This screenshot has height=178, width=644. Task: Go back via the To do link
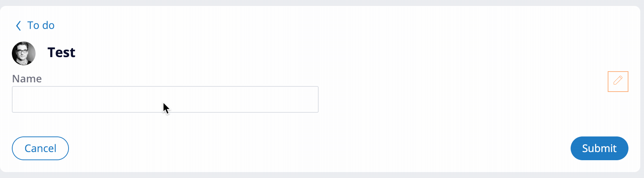coord(35,25)
